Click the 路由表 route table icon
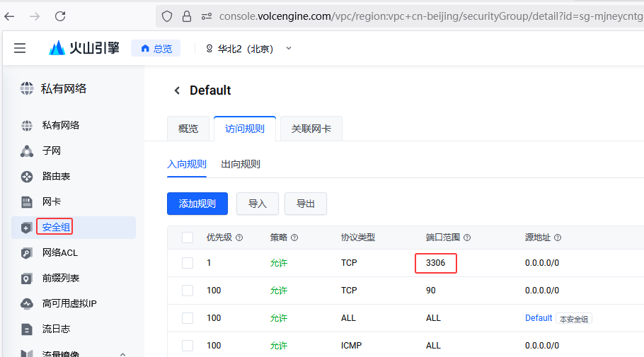644x357 pixels. [27, 176]
